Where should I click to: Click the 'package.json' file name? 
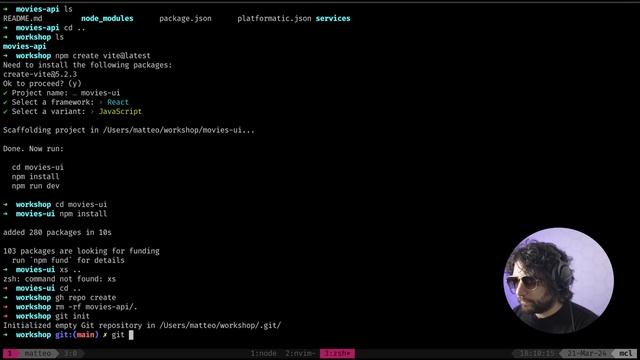point(185,18)
